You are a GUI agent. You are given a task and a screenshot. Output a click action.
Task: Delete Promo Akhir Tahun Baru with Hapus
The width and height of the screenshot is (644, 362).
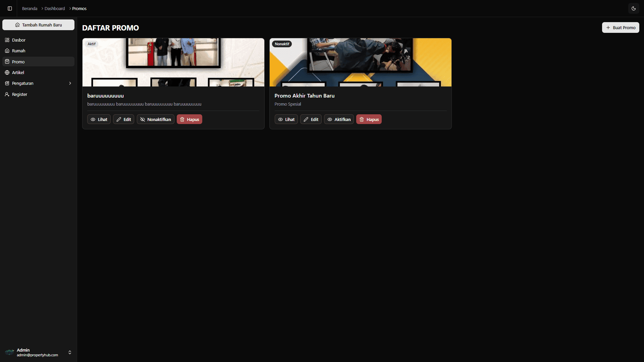click(369, 119)
